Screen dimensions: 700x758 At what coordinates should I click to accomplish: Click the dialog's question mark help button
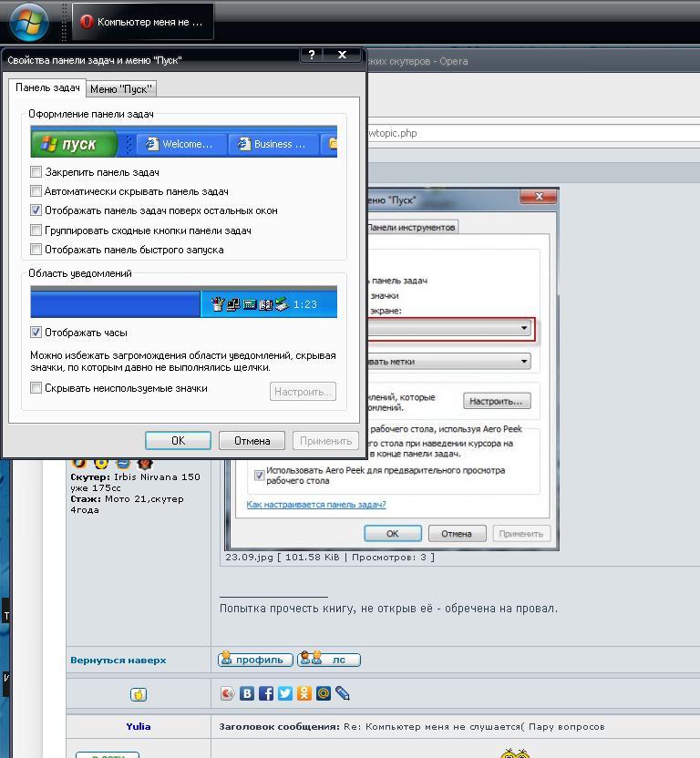click(x=311, y=56)
